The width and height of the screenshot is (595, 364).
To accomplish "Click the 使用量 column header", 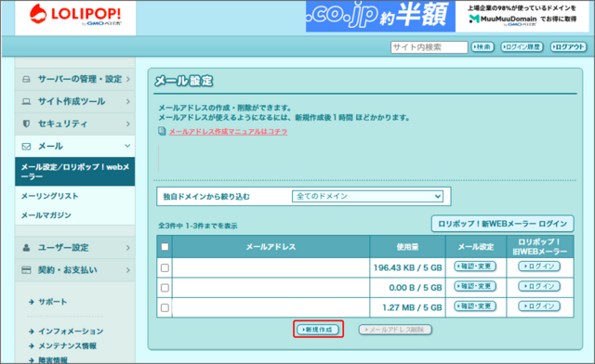I will [407, 247].
